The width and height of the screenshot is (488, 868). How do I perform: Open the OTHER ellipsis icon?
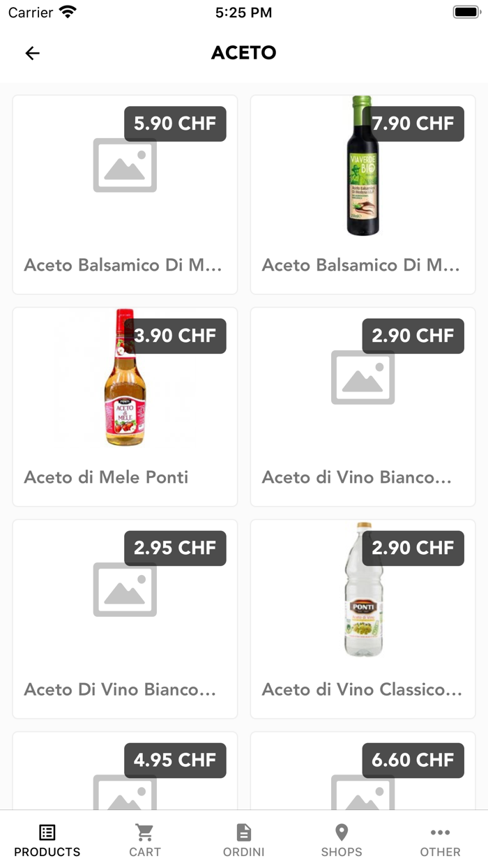(440, 832)
